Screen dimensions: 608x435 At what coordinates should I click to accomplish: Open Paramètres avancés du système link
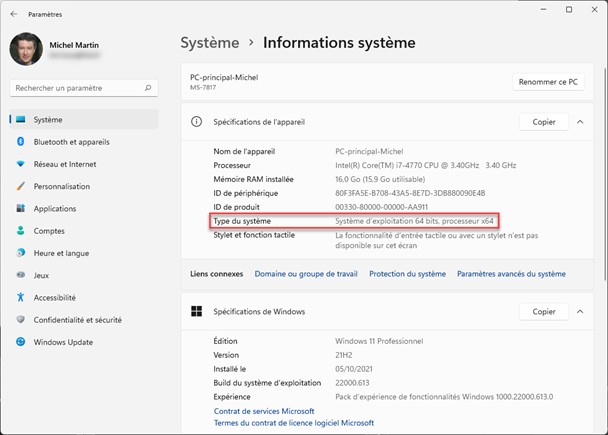pos(511,274)
